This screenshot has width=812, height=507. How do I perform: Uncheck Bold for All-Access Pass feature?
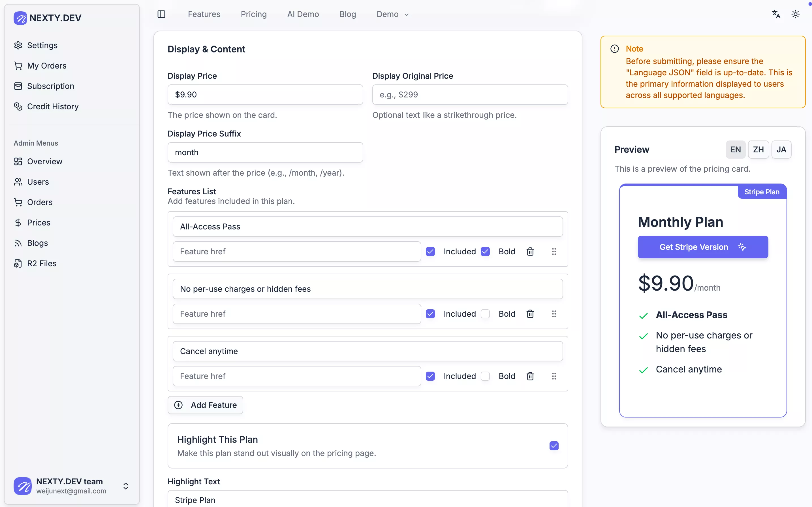(485, 252)
